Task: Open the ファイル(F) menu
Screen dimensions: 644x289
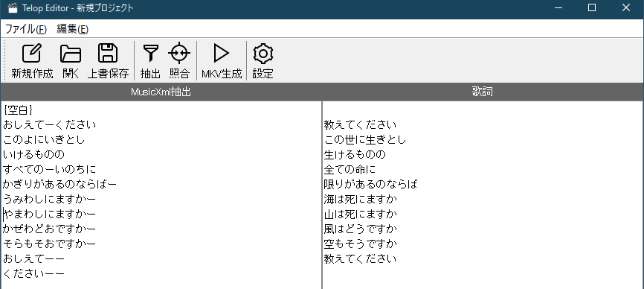Action: click(26, 29)
